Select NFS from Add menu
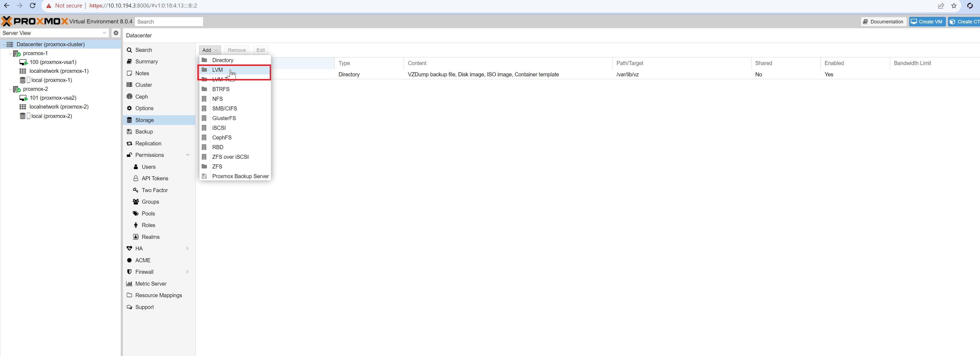Image resolution: width=980 pixels, height=356 pixels. 235,99
